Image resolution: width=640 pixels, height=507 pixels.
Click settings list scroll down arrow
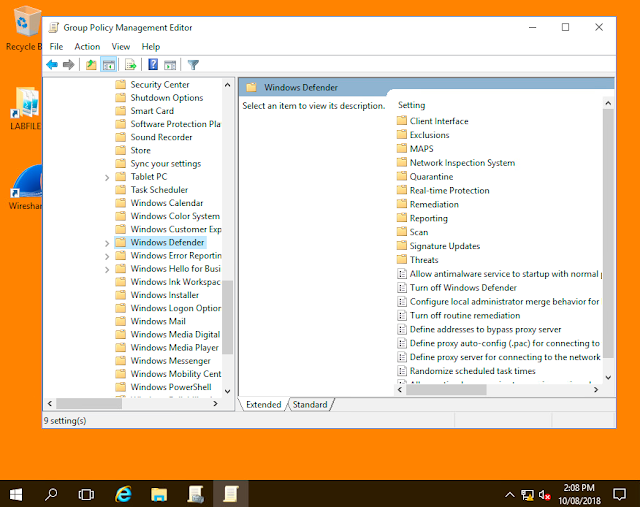tap(608, 377)
